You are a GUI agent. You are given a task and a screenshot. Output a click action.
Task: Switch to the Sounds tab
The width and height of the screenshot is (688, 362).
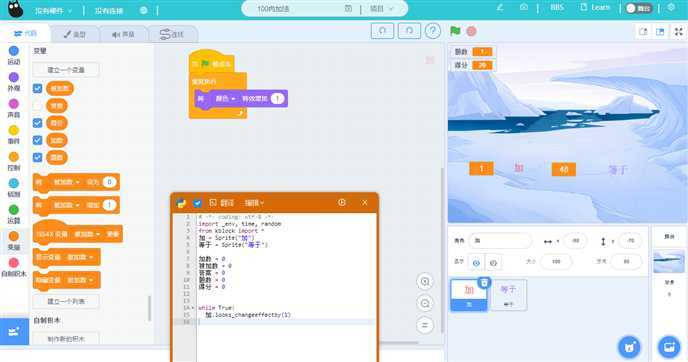(x=123, y=34)
